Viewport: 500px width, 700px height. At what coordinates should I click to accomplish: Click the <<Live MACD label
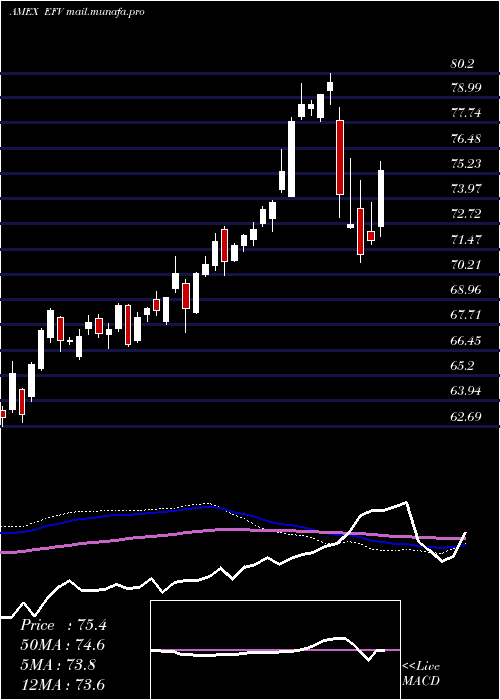421,673
